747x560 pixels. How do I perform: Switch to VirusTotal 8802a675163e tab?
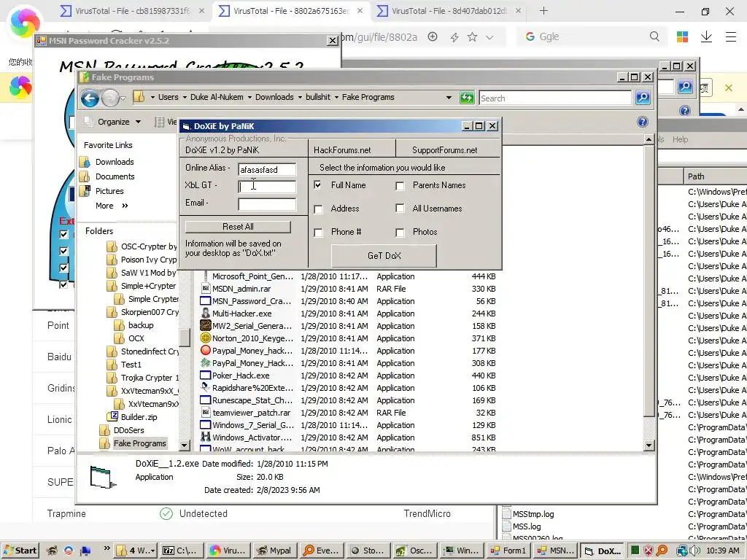pyautogui.click(x=291, y=10)
